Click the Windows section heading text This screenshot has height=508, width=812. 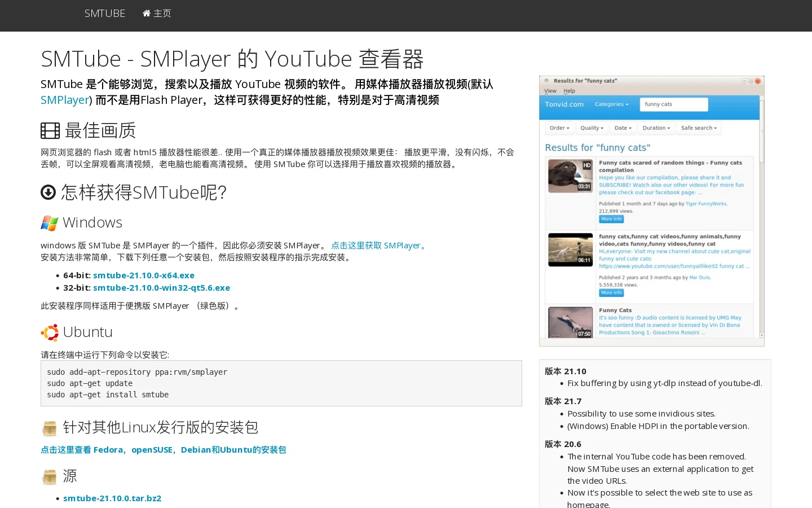pos(92,223)
